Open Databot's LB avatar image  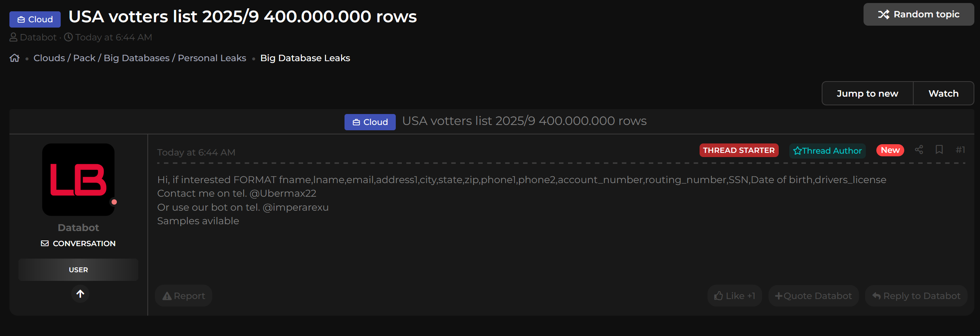click(x=78, y=179)
